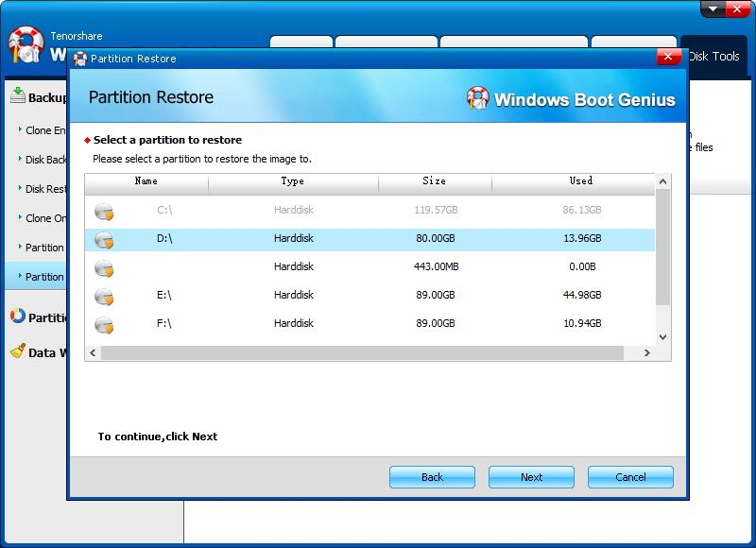This screenshot has width=756, height=548.
Task: Select the highlighted Partition sidebar item
Action: point(36,277)
